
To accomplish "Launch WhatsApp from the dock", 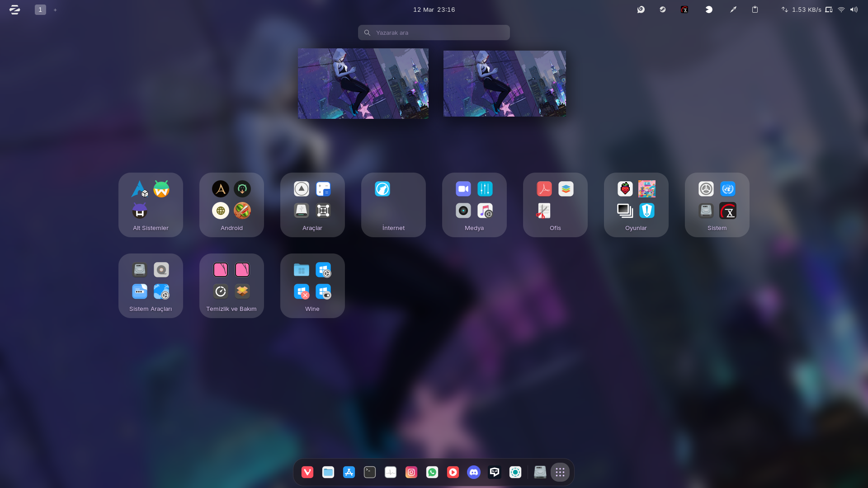I will point(432,472).
